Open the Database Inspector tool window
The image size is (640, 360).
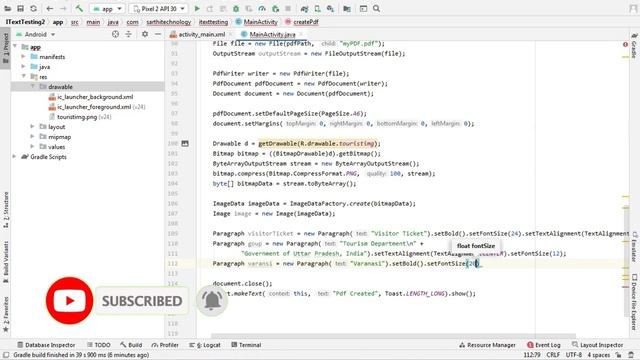pos(46,345)
